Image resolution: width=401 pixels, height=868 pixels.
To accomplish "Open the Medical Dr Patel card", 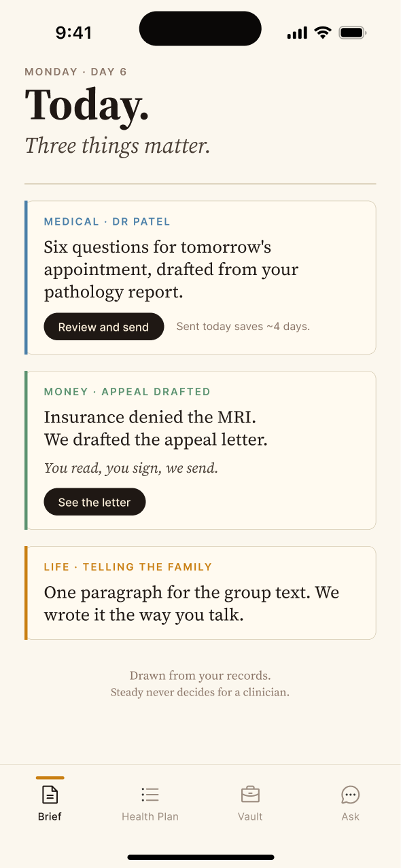I will click(201, 278).
